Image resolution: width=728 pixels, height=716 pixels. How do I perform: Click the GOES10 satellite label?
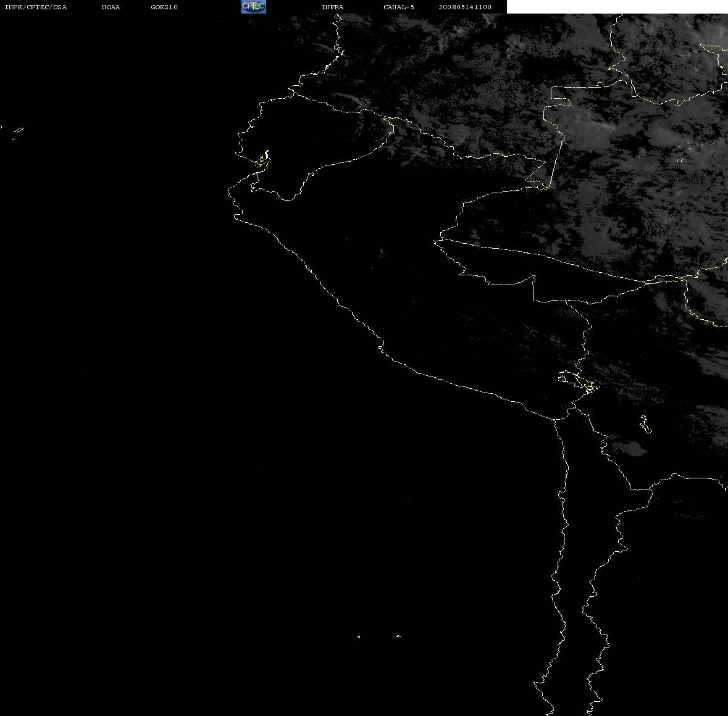pyautogui.click(x=164, y=7)
